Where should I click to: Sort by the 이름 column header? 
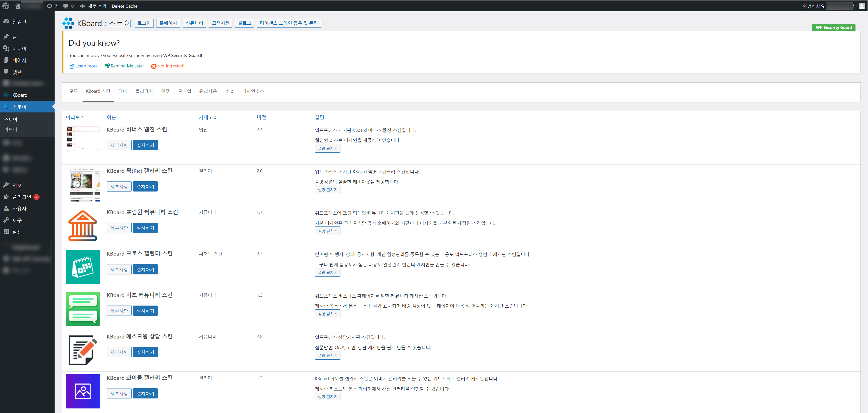pyautogui.click(x=111, y=117)
